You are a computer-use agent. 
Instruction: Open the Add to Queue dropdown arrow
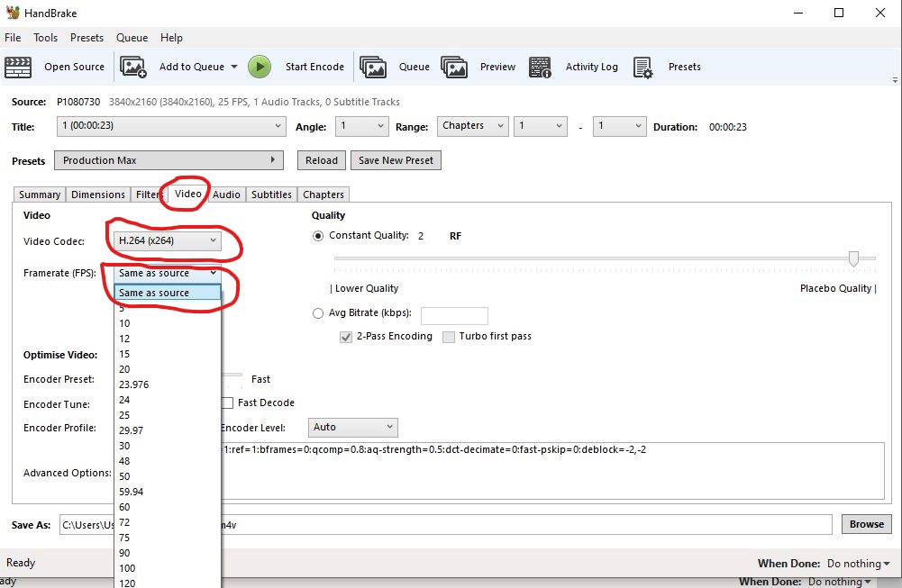tap(234, 67)
